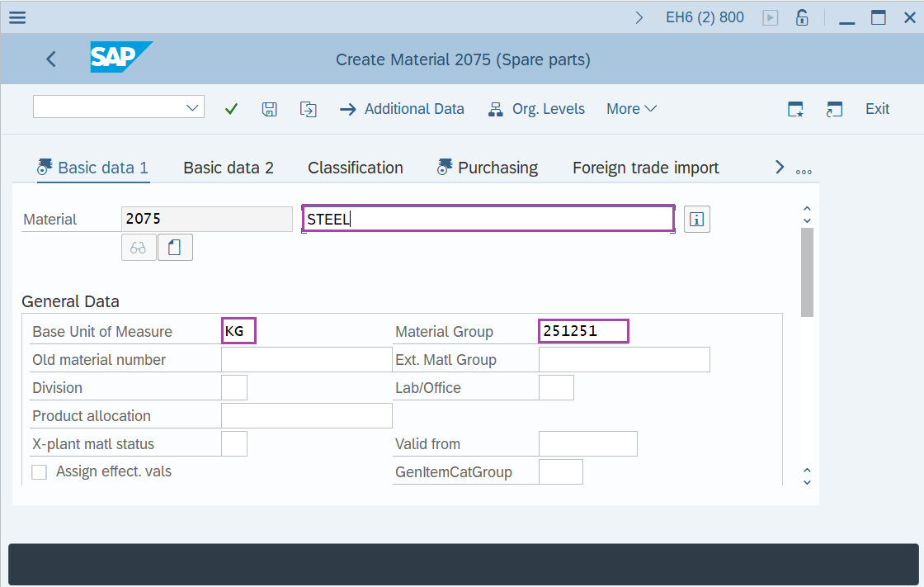Viewport: 924px width, 587px height.
Task: Click the Old material number field
Action: click(x=306, y=360)
